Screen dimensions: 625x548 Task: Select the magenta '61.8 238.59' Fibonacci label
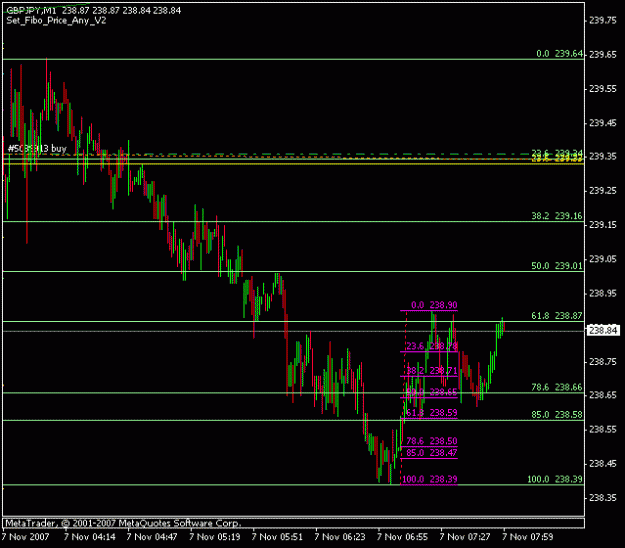click(432, 412)
